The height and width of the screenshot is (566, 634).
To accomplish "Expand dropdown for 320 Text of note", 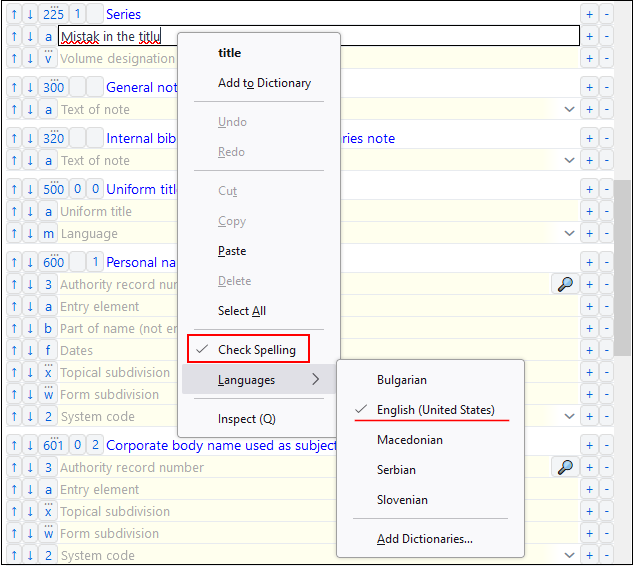I will pyautogui.click(x=569, y=160).
